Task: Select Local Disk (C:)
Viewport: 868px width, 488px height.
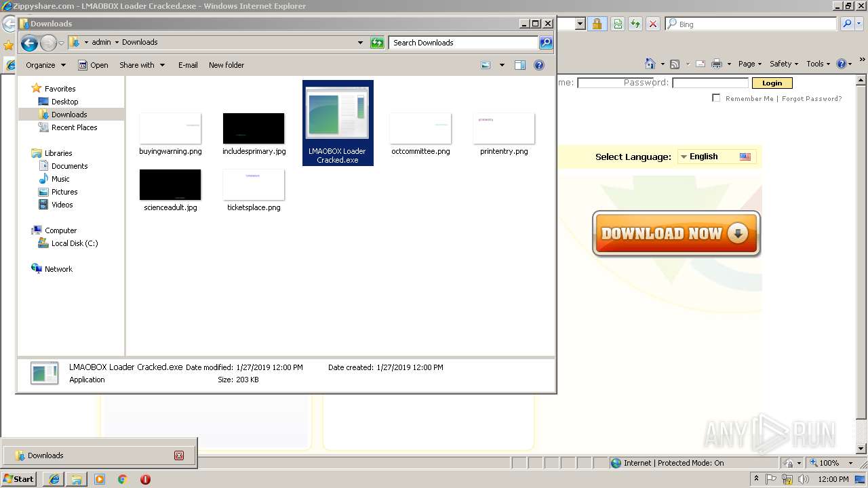Action: [x=75, y=243]
